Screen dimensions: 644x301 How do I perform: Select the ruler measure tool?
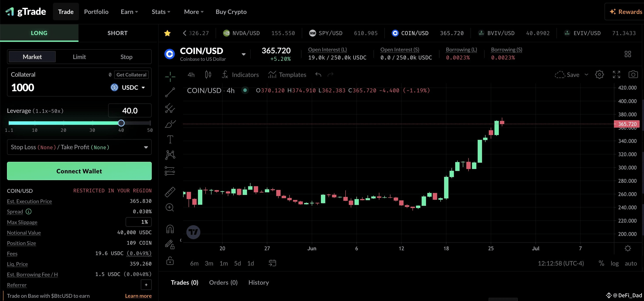[x=170, y=192]
